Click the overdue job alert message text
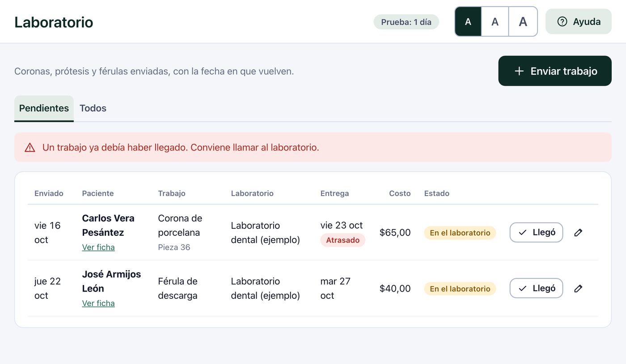The height and width of the screenshot is (364, 626). coord(181,147)
